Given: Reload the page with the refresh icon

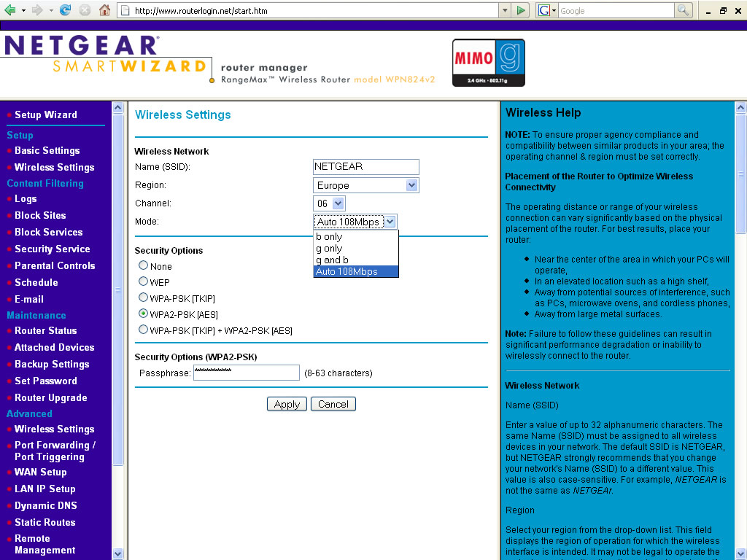Looking at the screenshot, I should click(x=65, y=10).
